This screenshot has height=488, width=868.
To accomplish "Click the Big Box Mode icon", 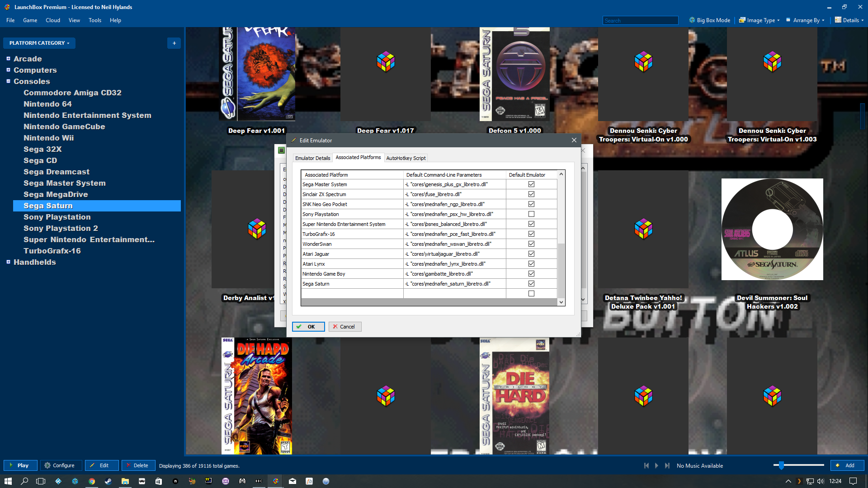I will coord(692,20).
